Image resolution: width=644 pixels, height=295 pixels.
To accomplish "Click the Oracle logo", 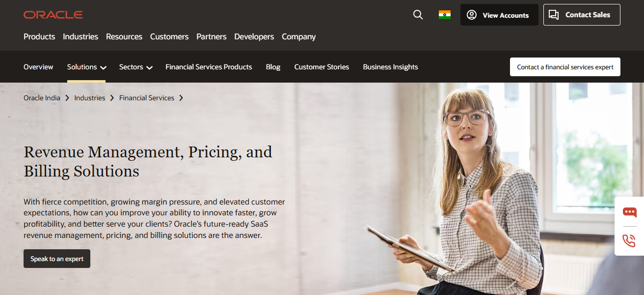I will [x=53, y=14].
